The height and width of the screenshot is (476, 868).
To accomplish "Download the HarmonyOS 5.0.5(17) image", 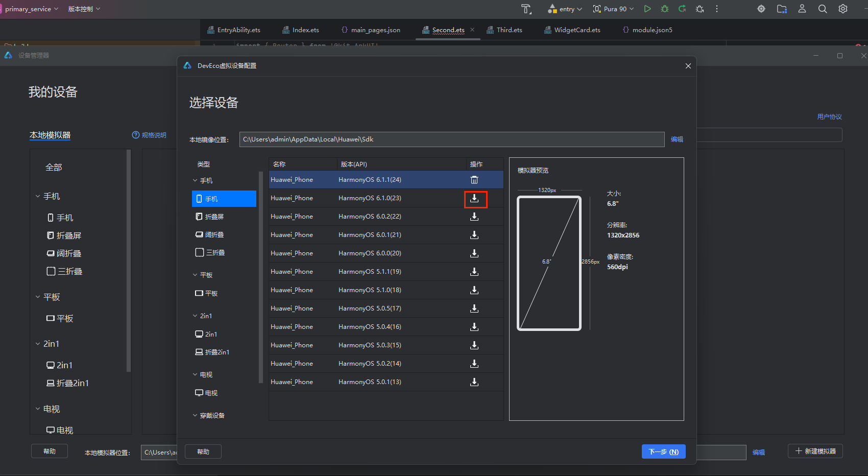I will [474, 308].
